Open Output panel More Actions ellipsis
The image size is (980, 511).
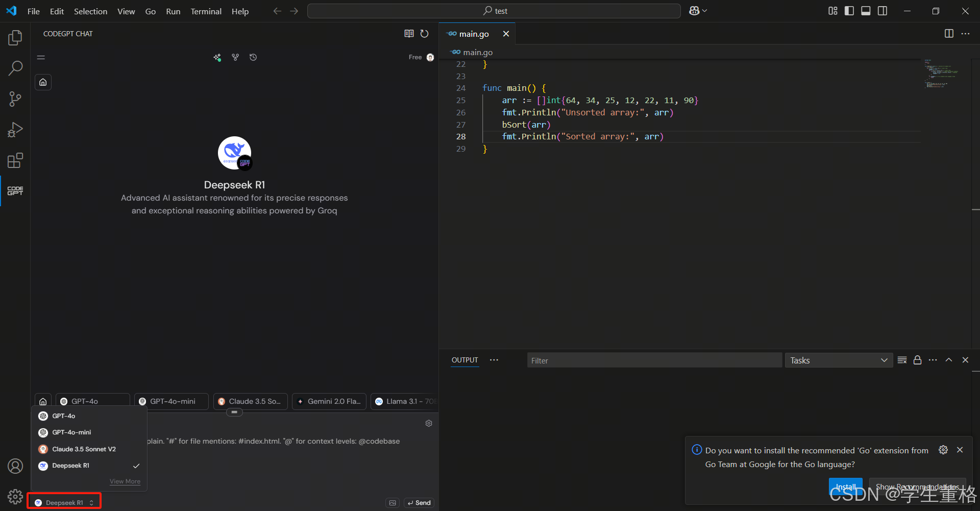click(933, 360)
